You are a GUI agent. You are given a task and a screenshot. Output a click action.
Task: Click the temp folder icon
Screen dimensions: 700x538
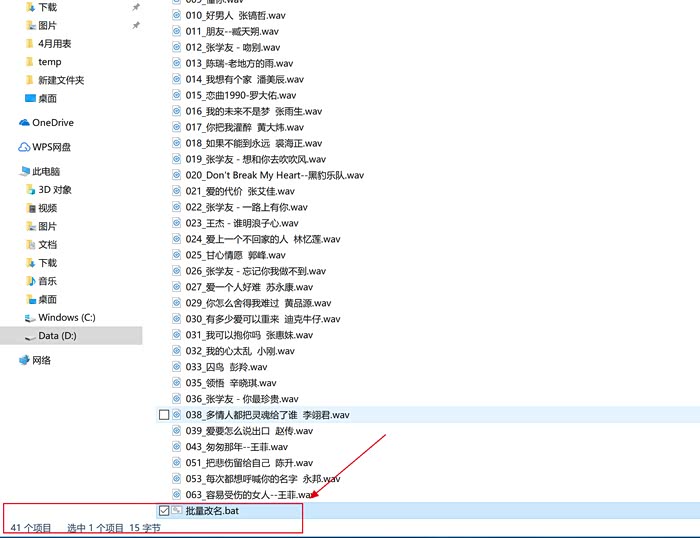point(29,62)
